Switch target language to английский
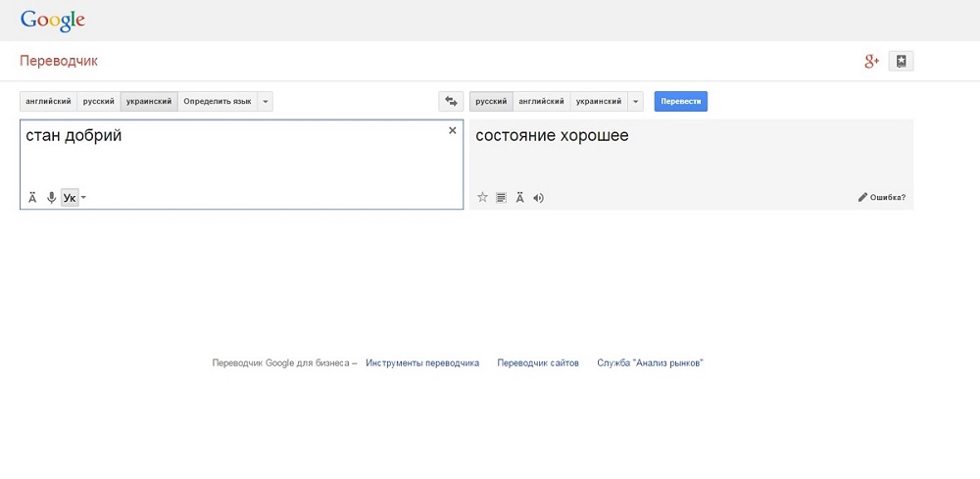 (x=541, y=101)
